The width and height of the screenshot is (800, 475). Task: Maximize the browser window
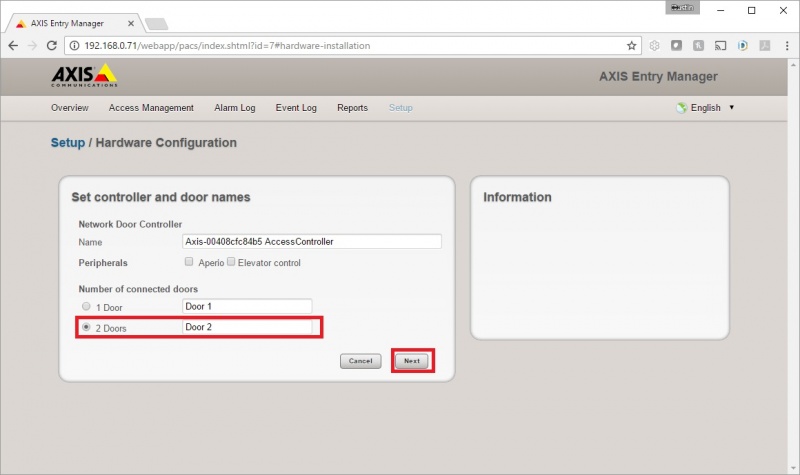[752, 10]
